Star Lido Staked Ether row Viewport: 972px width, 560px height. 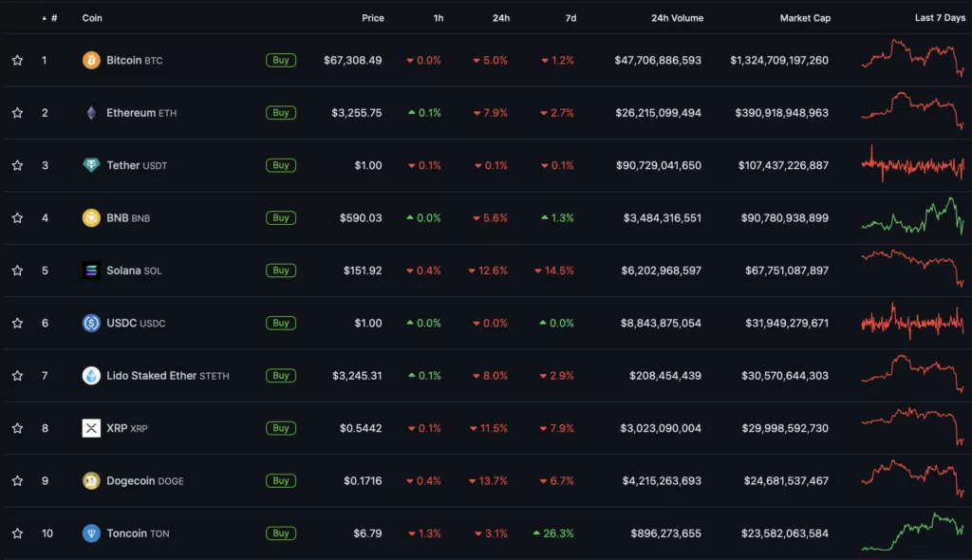17,376
